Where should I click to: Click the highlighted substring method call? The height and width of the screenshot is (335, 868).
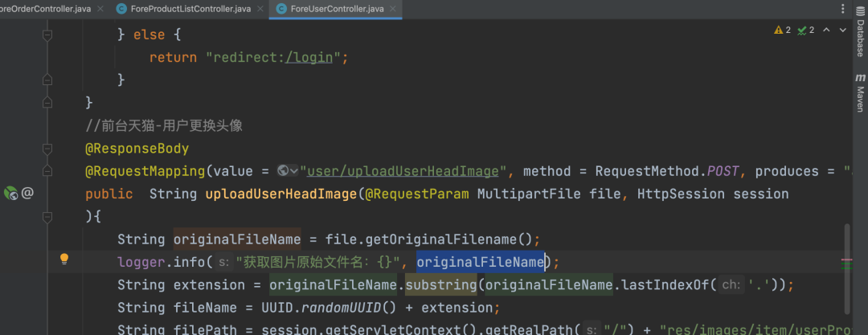440,284
